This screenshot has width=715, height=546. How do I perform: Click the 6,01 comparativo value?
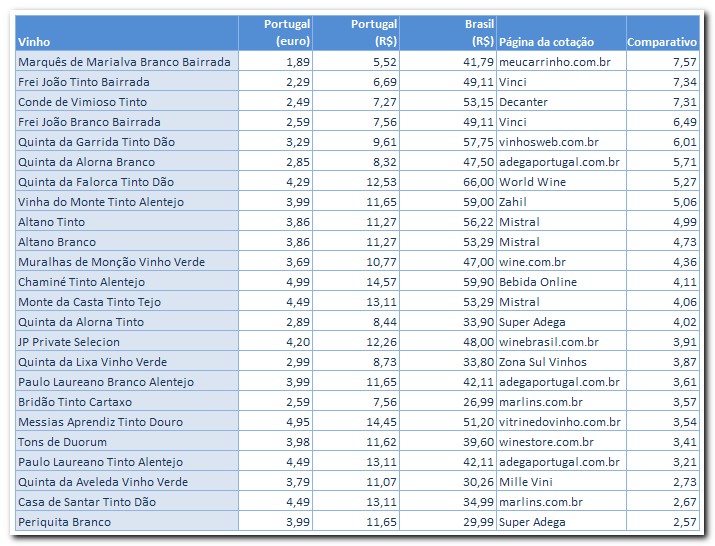coord(663,141)
